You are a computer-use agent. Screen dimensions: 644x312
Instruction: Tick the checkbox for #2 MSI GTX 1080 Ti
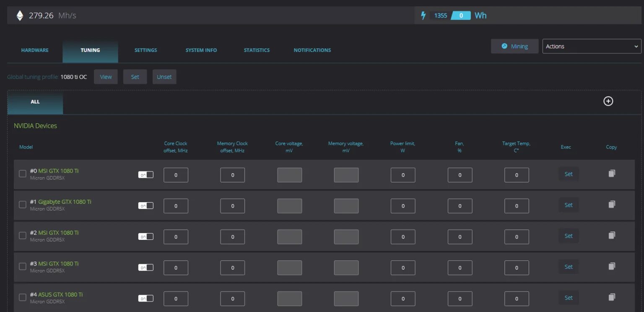23,236
